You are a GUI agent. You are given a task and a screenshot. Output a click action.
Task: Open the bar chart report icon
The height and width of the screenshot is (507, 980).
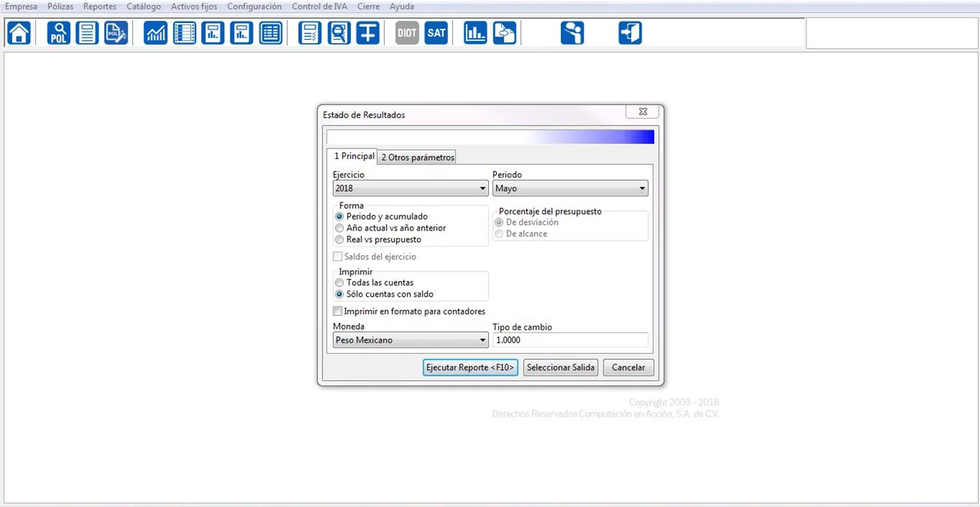(475, 33)
